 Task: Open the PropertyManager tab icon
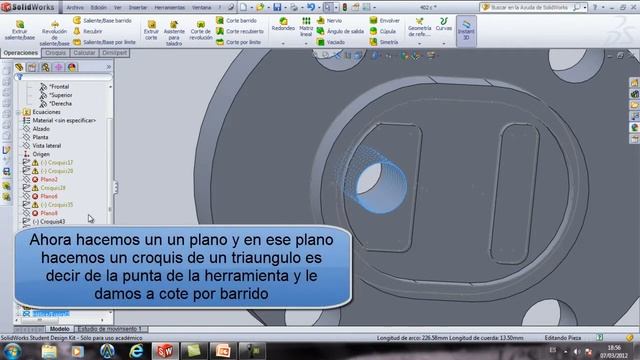click(32, 67)
